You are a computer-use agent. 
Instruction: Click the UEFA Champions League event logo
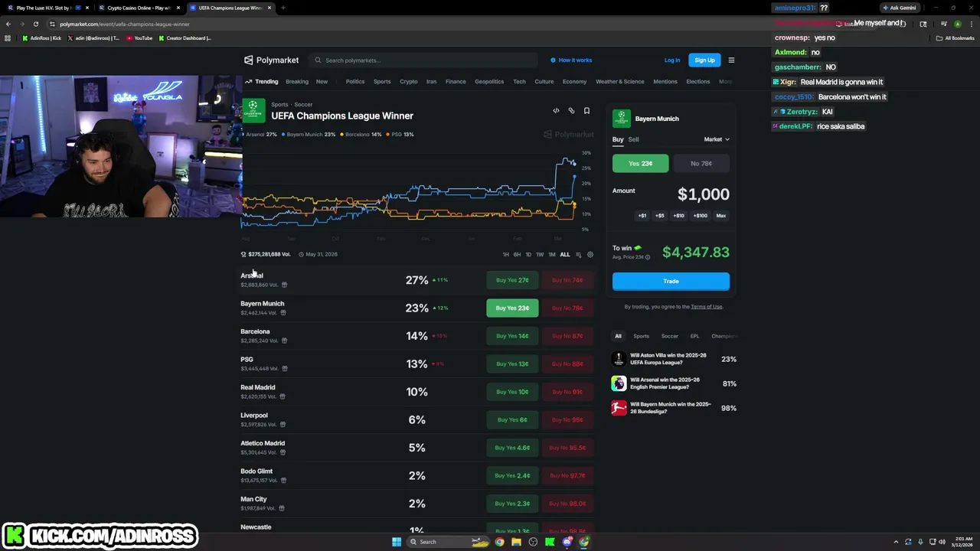(253, 110)
